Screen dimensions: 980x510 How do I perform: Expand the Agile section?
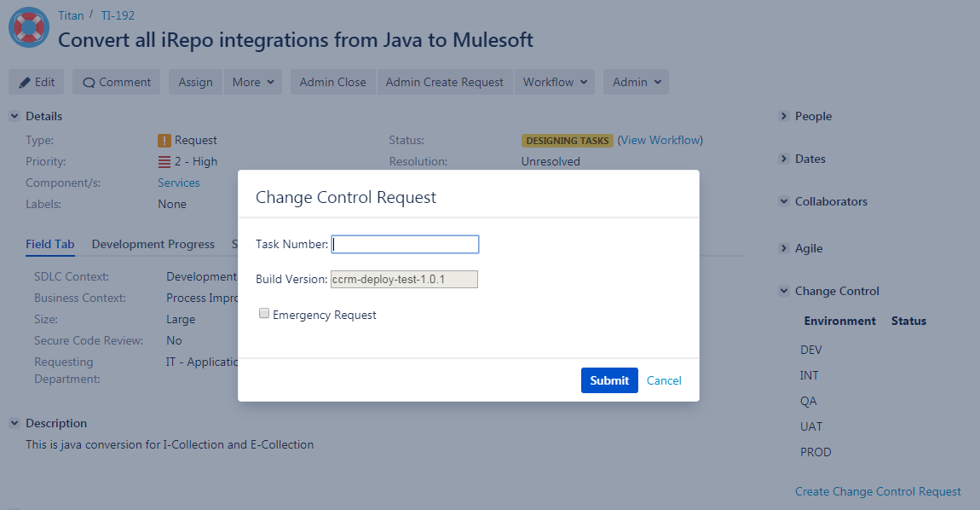click(x=784, y=248)
